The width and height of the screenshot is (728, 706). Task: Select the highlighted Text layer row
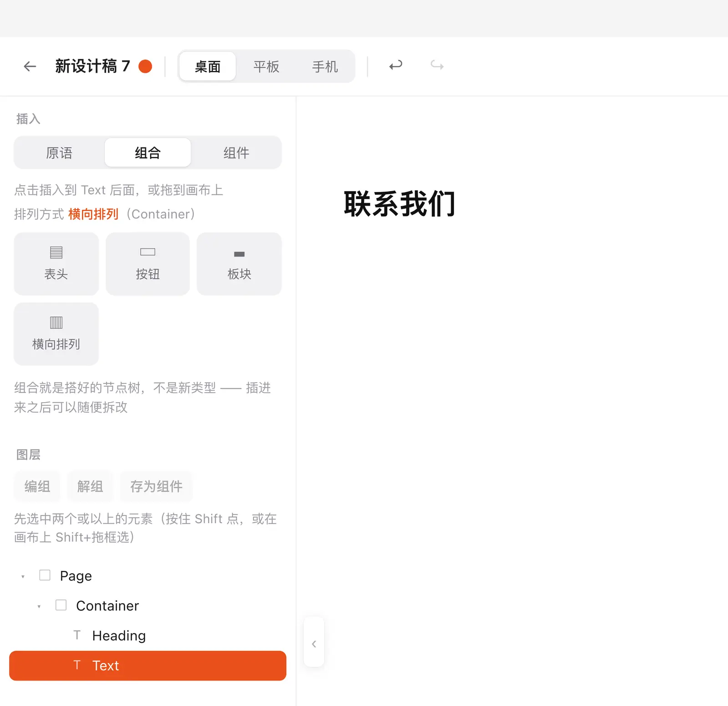coord(148,666)
